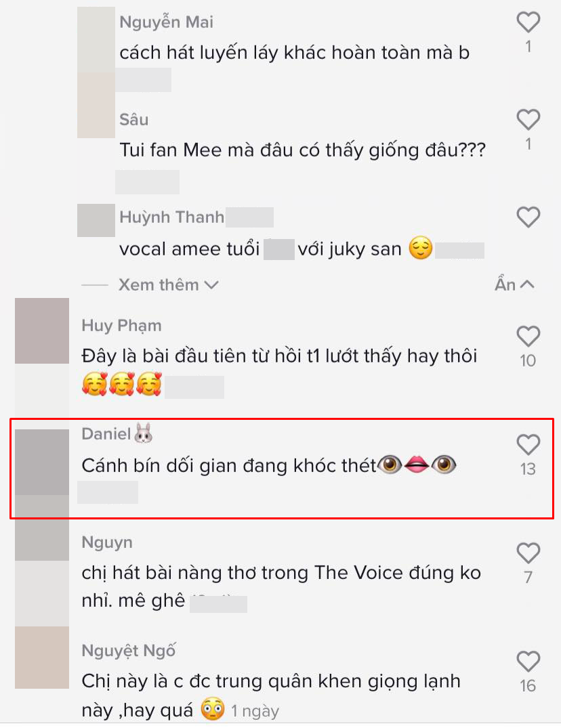Like Nguyệt Ngố's comment with 16 likes
The height and width of the screenshot is (728, 561).
(528, 662)
